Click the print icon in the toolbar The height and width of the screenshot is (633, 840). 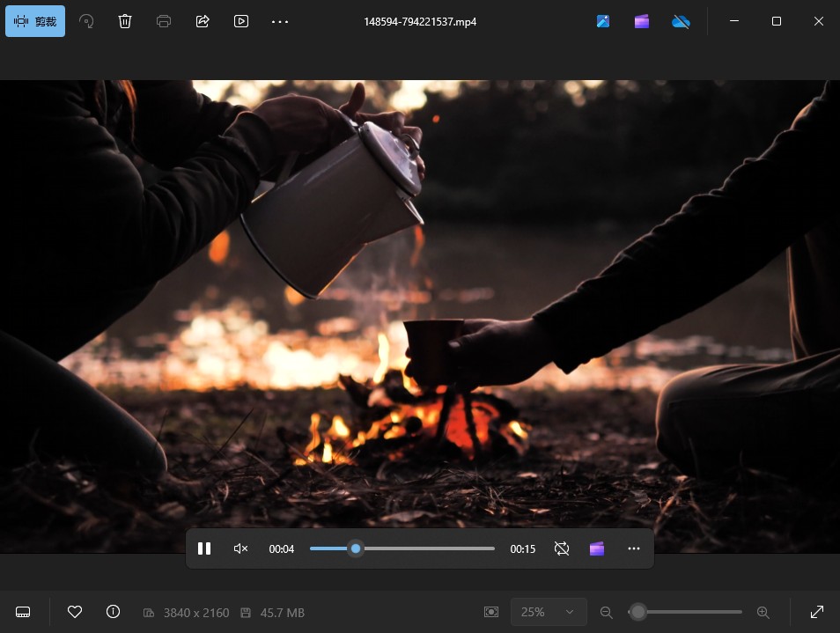[x=164, y=21]
